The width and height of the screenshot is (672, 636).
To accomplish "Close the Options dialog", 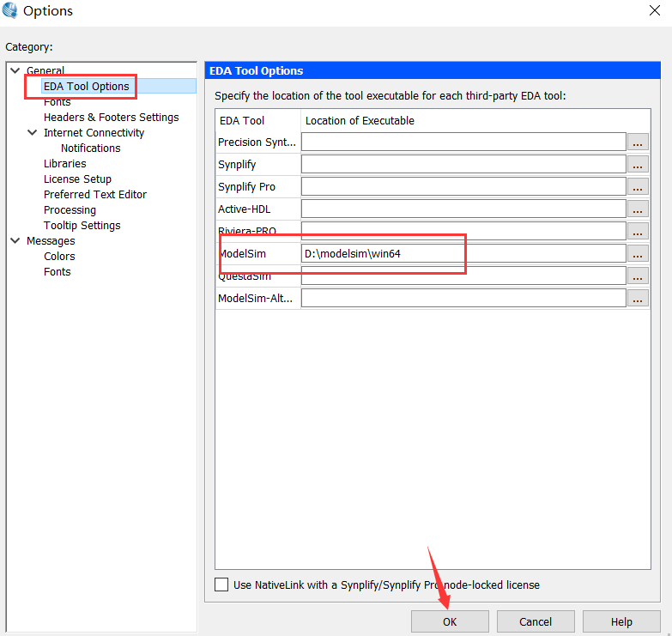I will (655, 10).
